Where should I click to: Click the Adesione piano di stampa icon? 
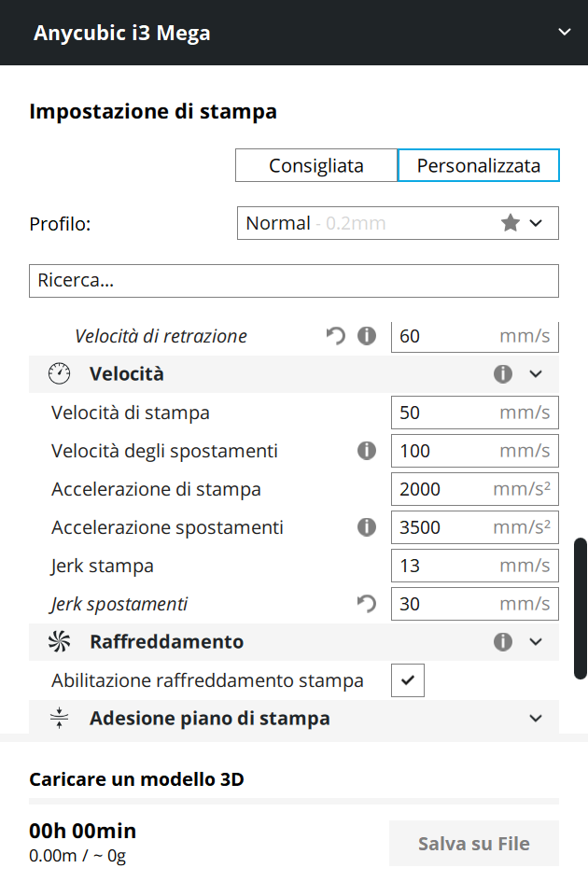click(x=59, y=719)
